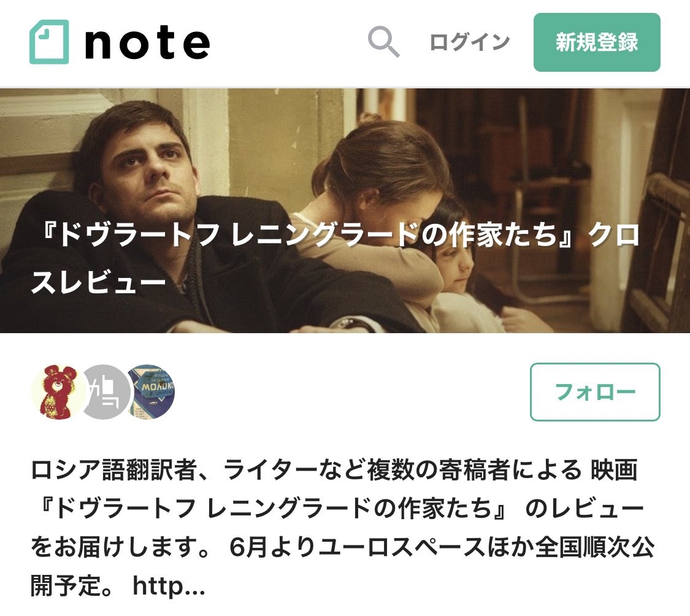Open search with the magnifying glass icon

tap(383, 42)
